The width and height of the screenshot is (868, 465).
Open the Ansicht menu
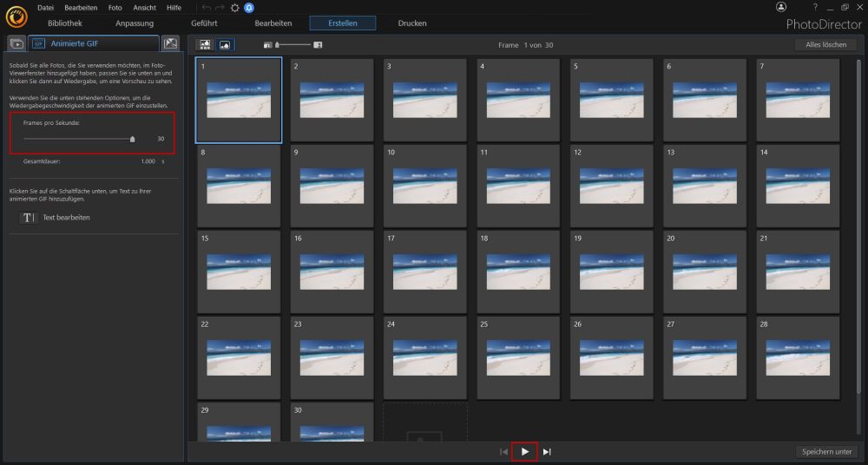click(144, 8)
